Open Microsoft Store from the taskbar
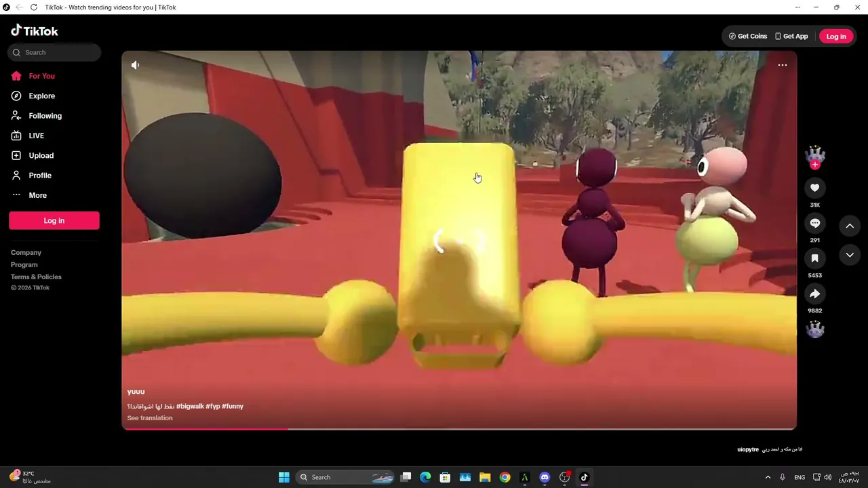The image size is (868, 488). pyautogui.click(x=445, y=477)
